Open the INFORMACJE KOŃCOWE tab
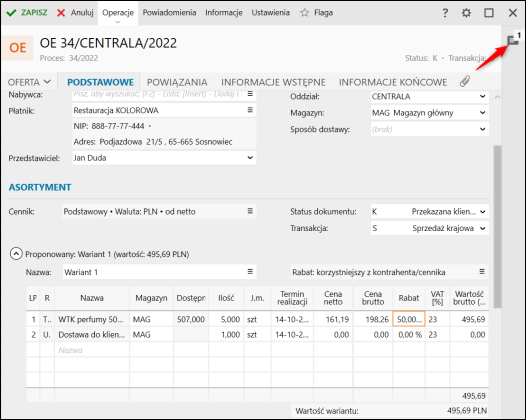526x420 pixels. click(x=393, y=82)
